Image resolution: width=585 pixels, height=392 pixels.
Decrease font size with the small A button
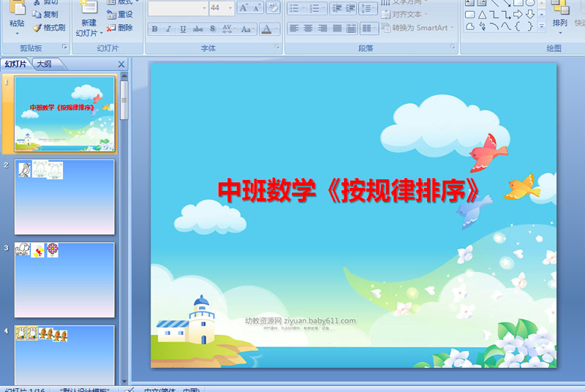257,8
